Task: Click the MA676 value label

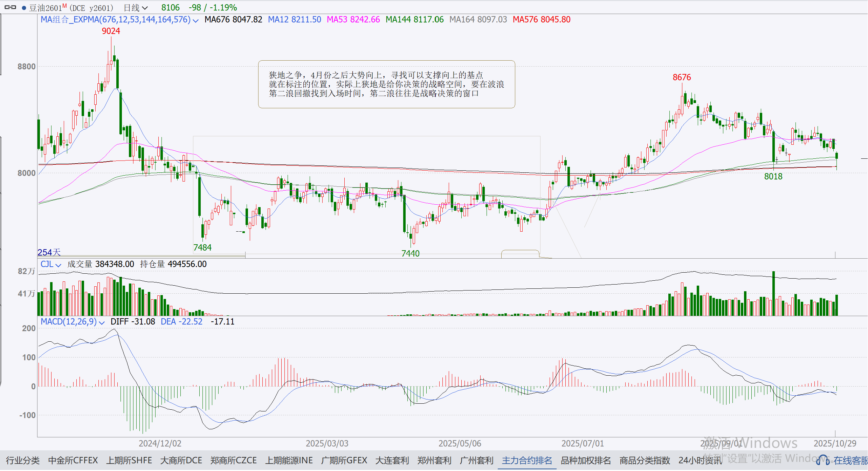Action: click(x=233, y=20)
